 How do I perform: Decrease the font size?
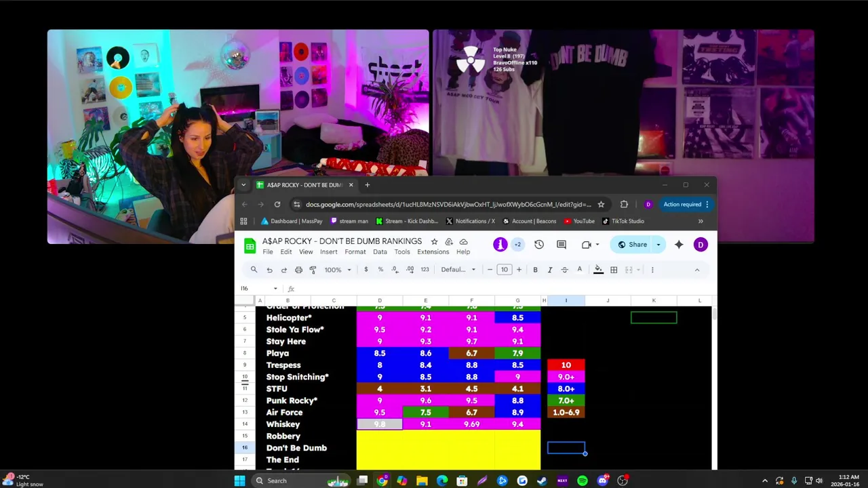click(490, 270)
